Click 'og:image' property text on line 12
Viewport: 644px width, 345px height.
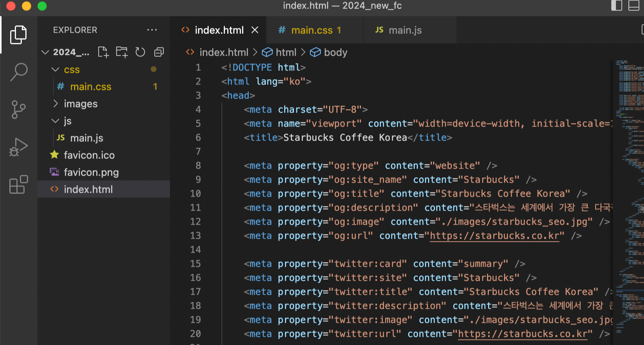356,222
